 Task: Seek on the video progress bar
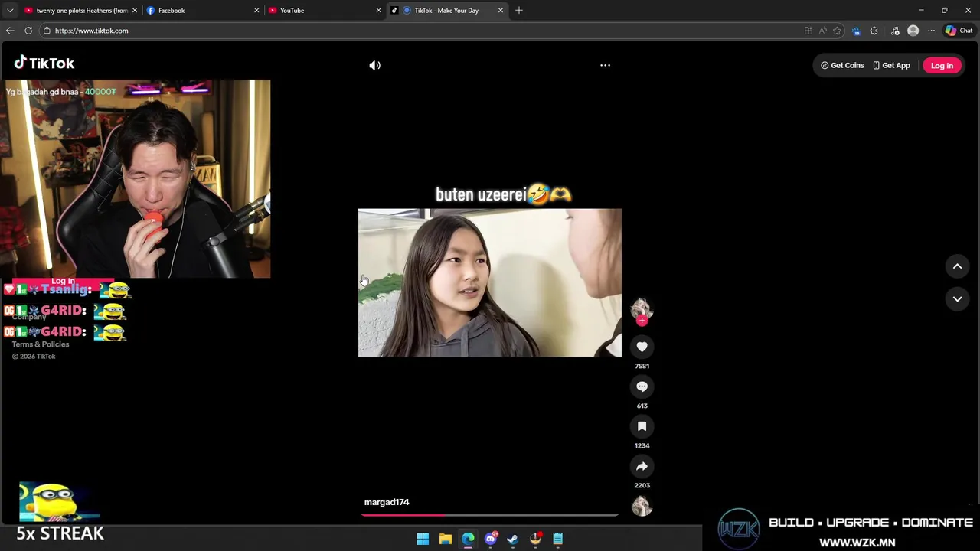coord(490,514)
